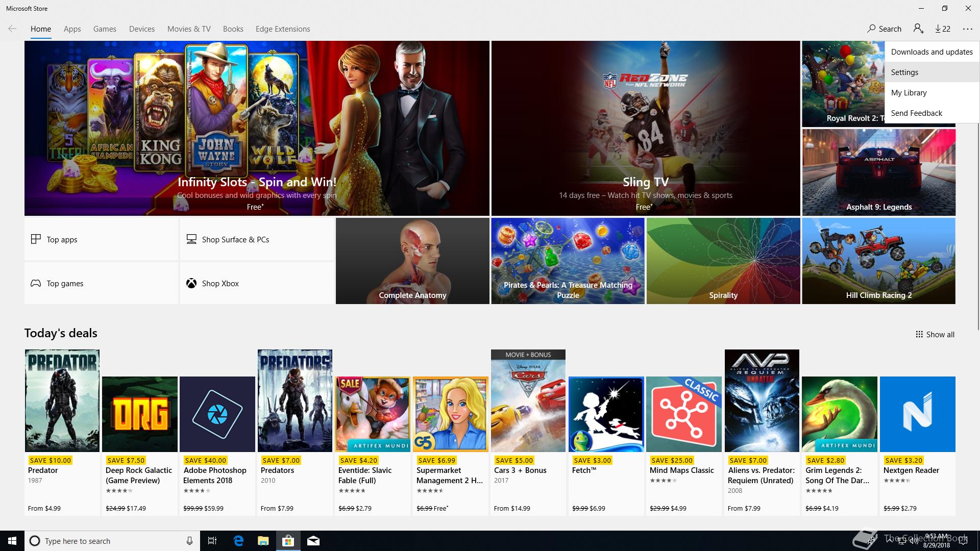The height and width of the screenshot is (551, 980).
Task: Launch Microsoft Edge from the taskbar
Action: coord(238,541)
